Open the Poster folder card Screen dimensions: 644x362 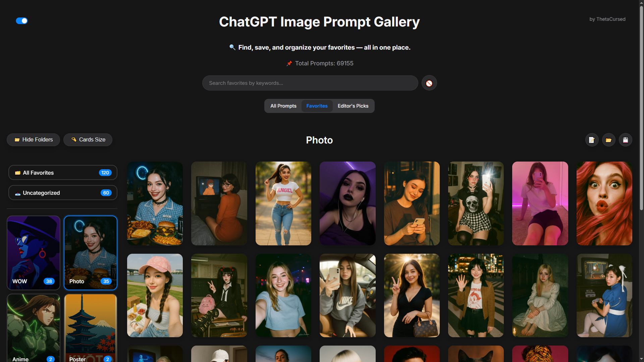91,328
